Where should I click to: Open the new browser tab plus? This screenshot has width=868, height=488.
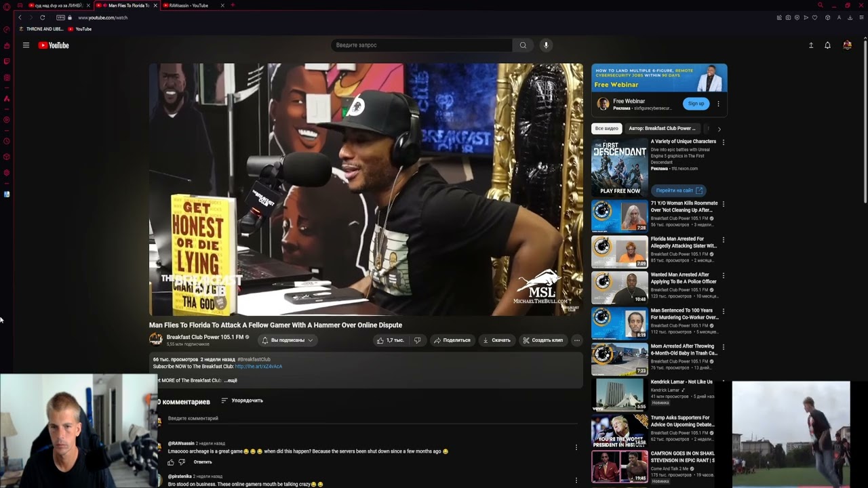(x=233, y=5)
